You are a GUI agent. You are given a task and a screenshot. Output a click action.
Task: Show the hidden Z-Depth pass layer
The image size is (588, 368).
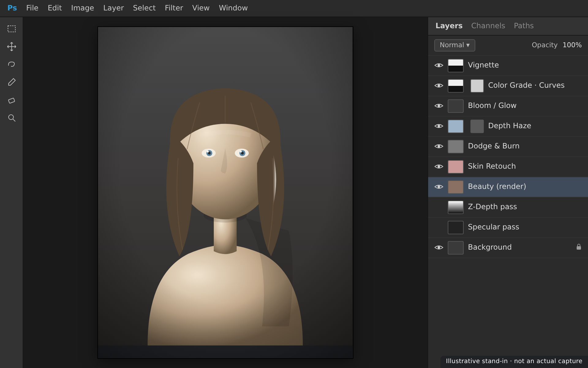(439, 207)
